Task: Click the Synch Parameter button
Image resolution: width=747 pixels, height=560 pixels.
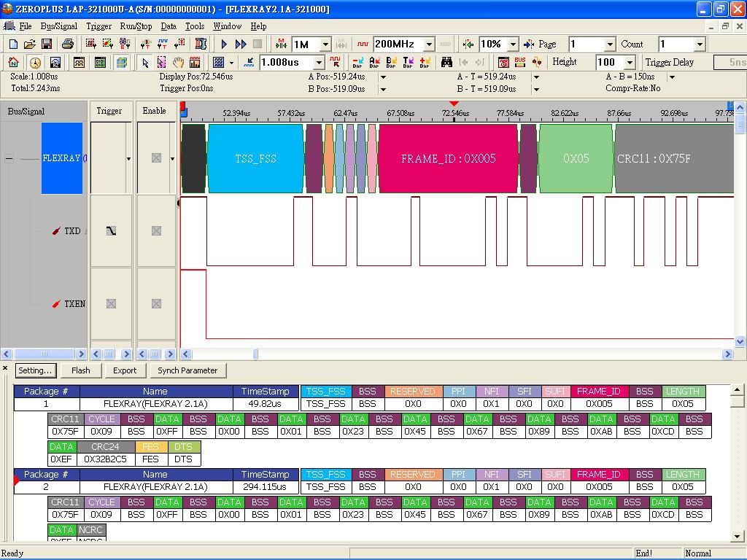Action: [x=187, y=370]
